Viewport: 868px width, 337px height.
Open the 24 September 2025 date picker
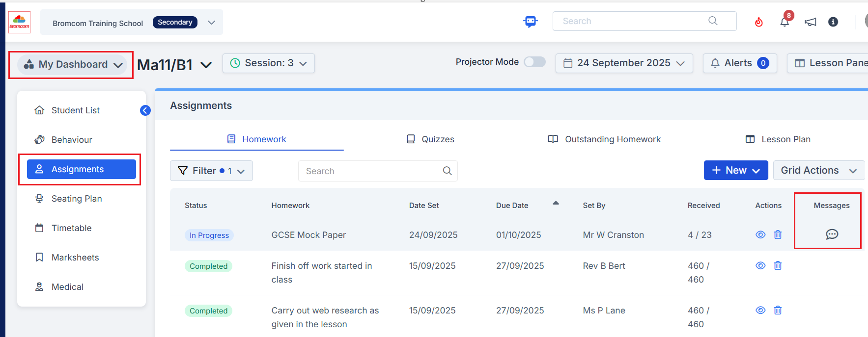624,63
